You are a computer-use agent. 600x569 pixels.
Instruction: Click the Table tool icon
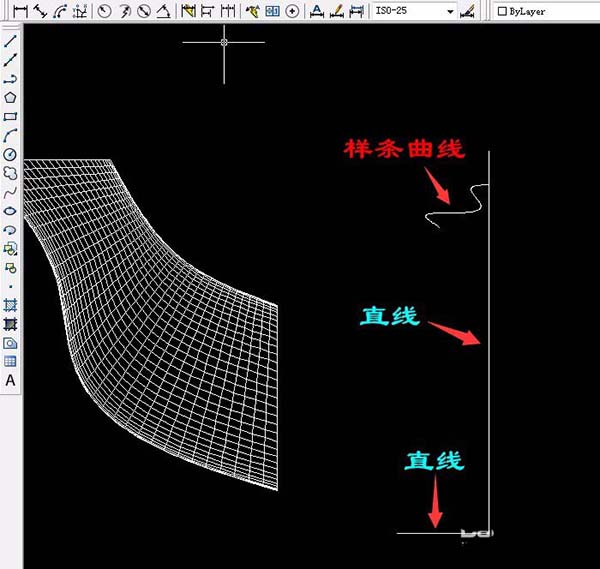click(x=10, y=361)
